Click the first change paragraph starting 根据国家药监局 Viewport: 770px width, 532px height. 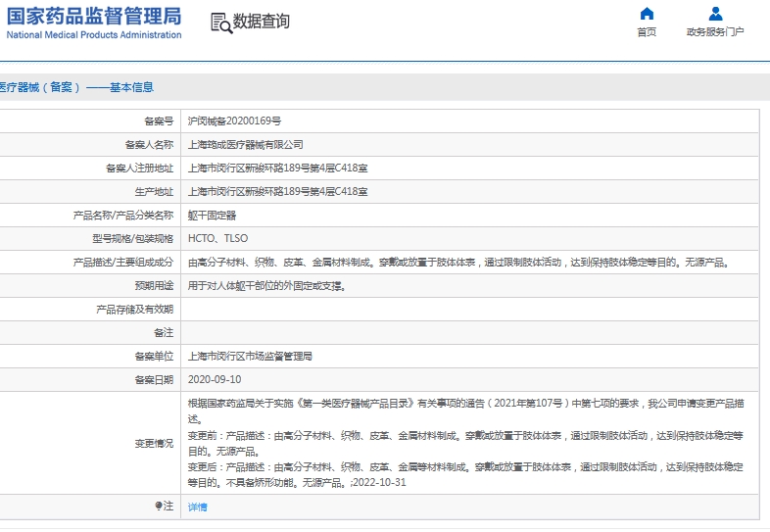(x=465, y=411)
